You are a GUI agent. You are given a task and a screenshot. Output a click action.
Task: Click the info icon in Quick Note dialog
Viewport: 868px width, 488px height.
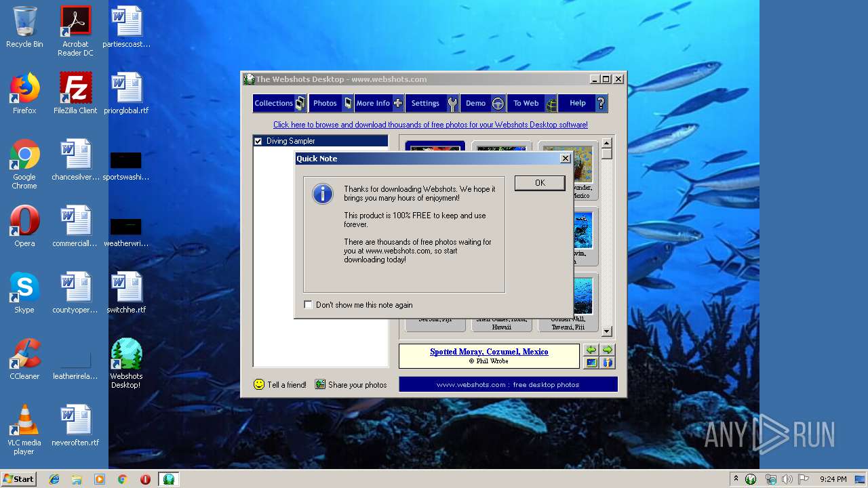pyautogui.click(x=323, y=194)
